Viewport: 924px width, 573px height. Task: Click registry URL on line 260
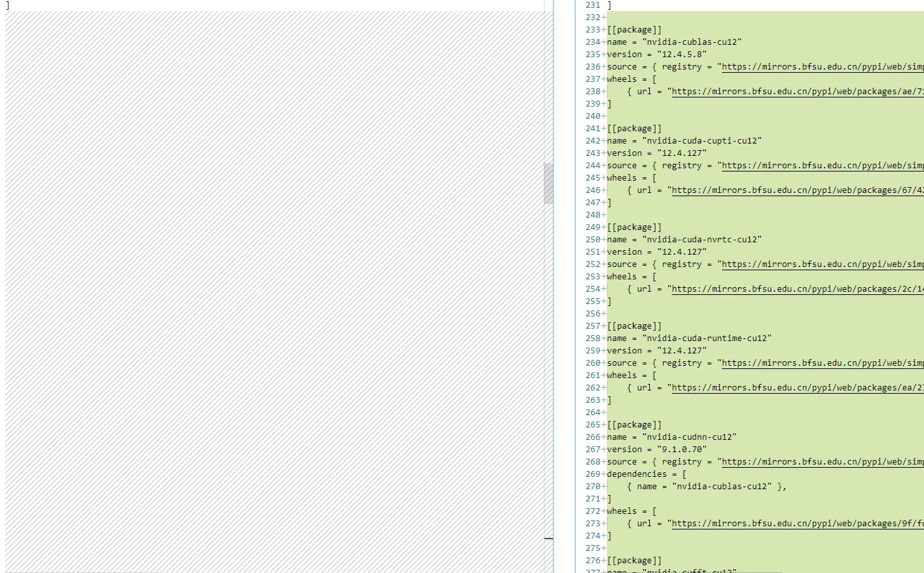click(822, 363)
